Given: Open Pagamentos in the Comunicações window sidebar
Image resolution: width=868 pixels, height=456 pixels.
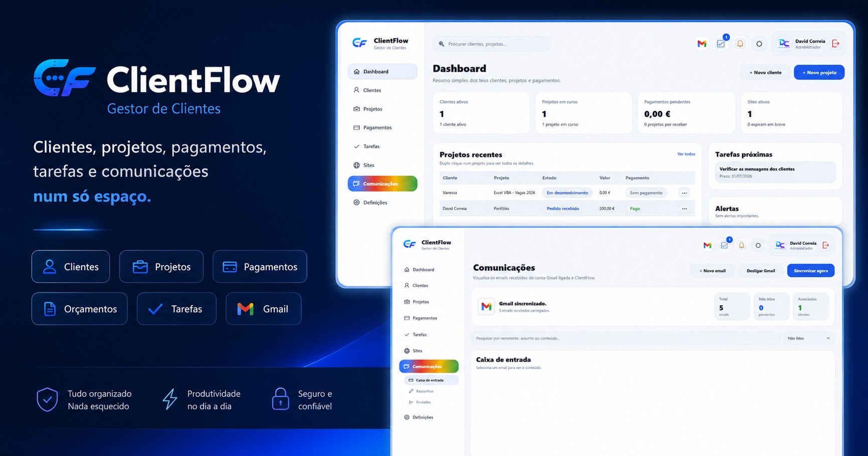Looking at the screenshot, I should (429, 318).
